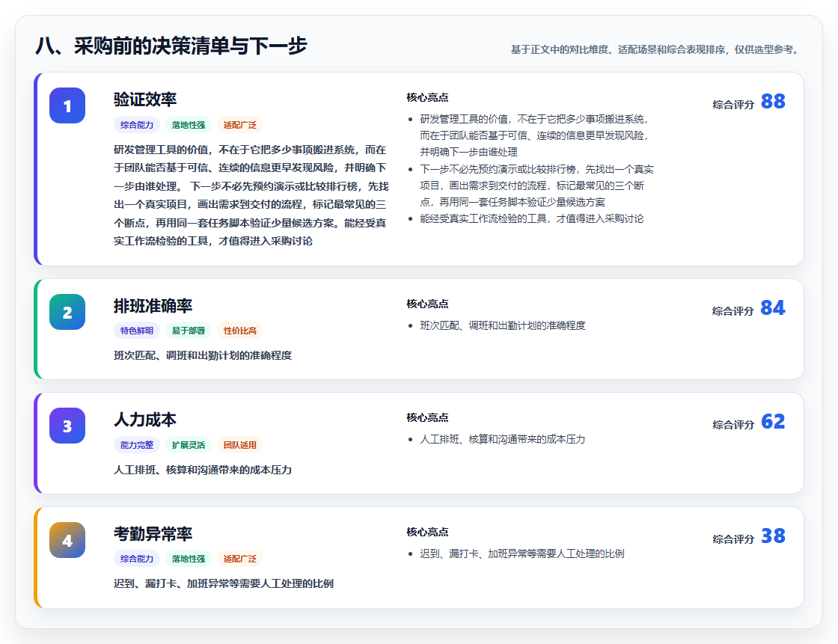Click the bullet 迟到、漏打卡、加班异常
Viewport: 838px width, 644px height.
point(522,553)
